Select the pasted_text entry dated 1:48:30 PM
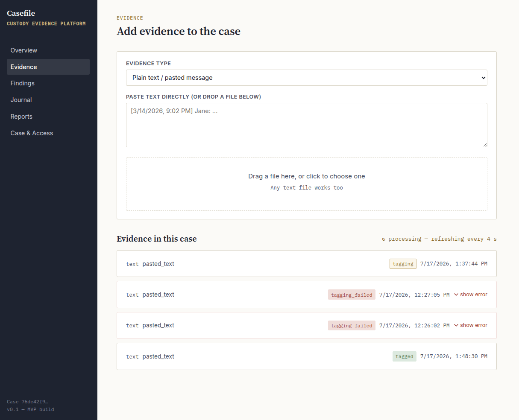Screen dimensions: 519x420 click(x=307, y=356)
